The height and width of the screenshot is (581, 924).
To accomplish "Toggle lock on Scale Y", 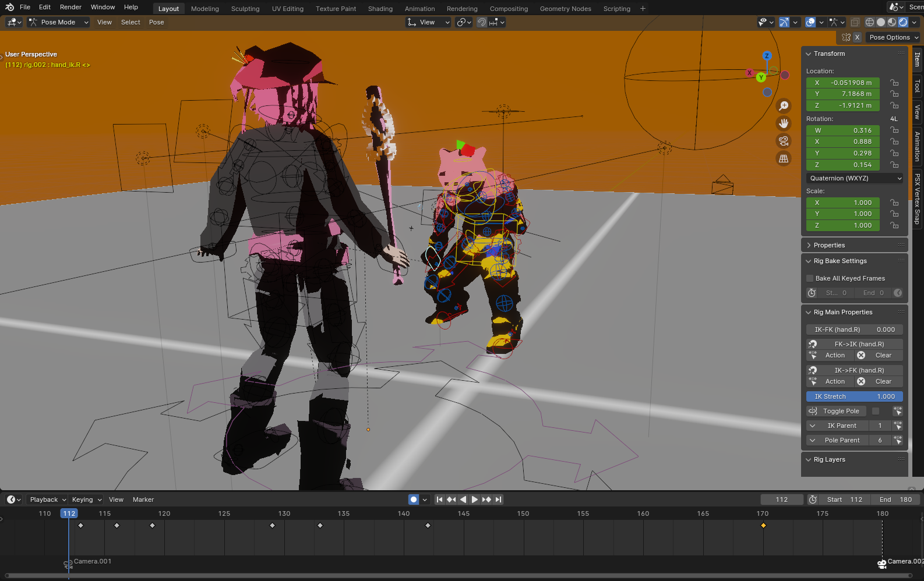I will pos(894,214).
